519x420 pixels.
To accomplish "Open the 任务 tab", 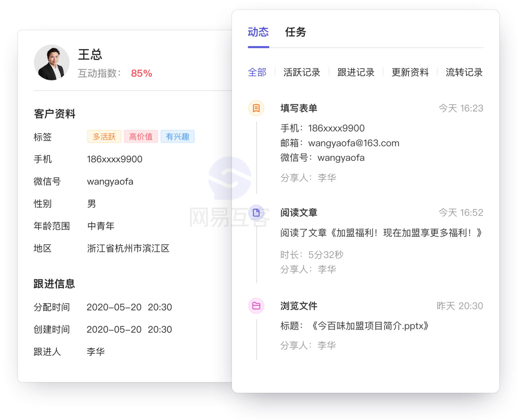I will point(295,32).
